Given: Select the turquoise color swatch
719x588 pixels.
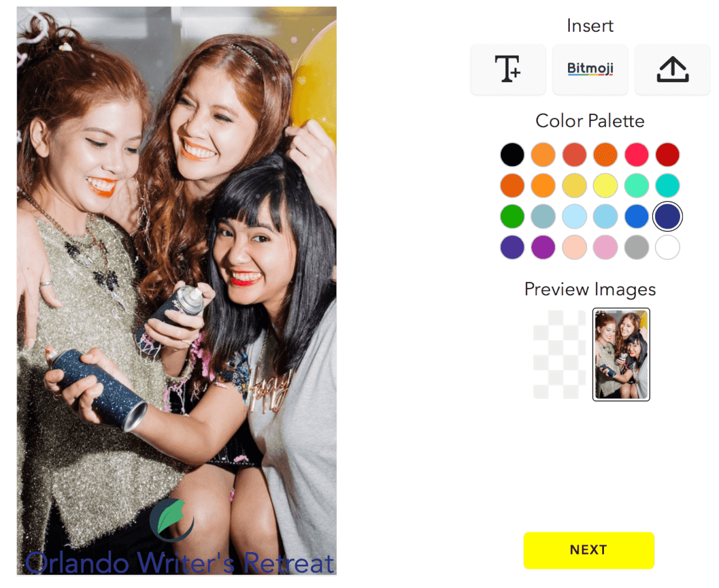Looking at the screenshot, I should pyautogui.click(x=667, y=186).
